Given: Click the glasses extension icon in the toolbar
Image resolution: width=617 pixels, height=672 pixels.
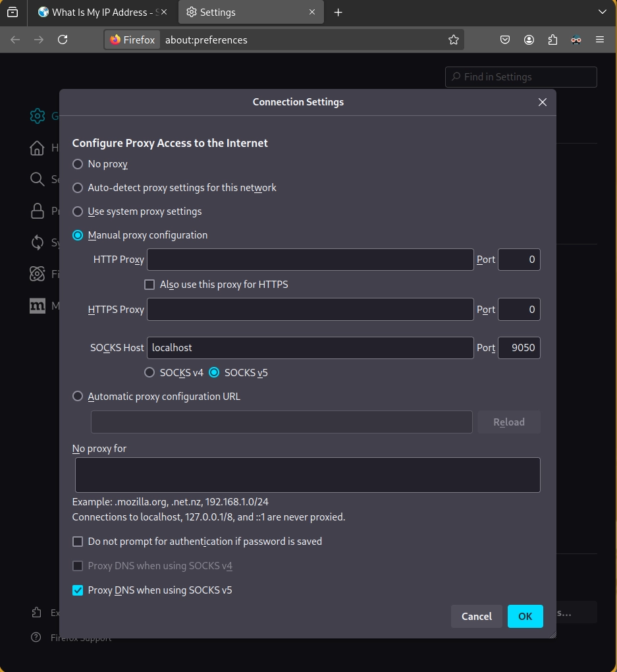Looking at the screenshot, I should click(x=576, y=40).
